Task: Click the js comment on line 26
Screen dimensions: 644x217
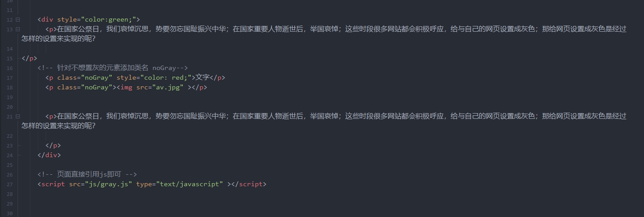Action: 87,174
